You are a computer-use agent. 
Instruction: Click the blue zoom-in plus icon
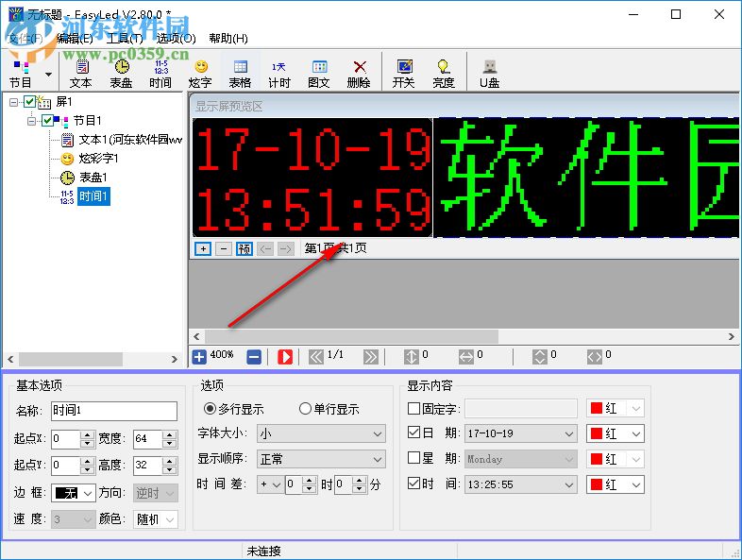199,356
